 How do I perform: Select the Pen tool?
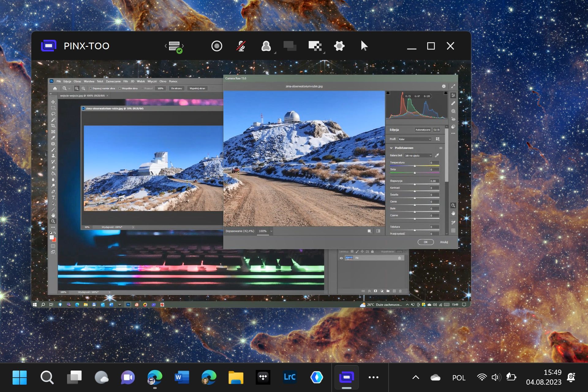[53, 191]
